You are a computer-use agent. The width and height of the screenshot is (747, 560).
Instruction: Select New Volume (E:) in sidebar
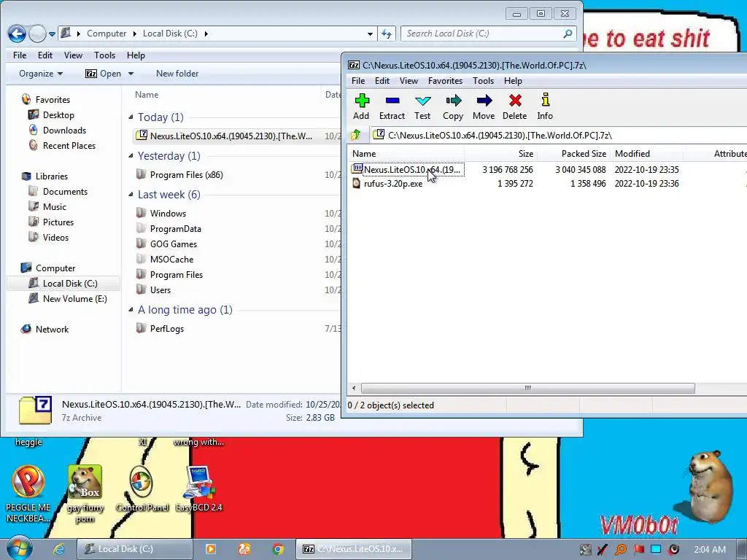point(68,299)
